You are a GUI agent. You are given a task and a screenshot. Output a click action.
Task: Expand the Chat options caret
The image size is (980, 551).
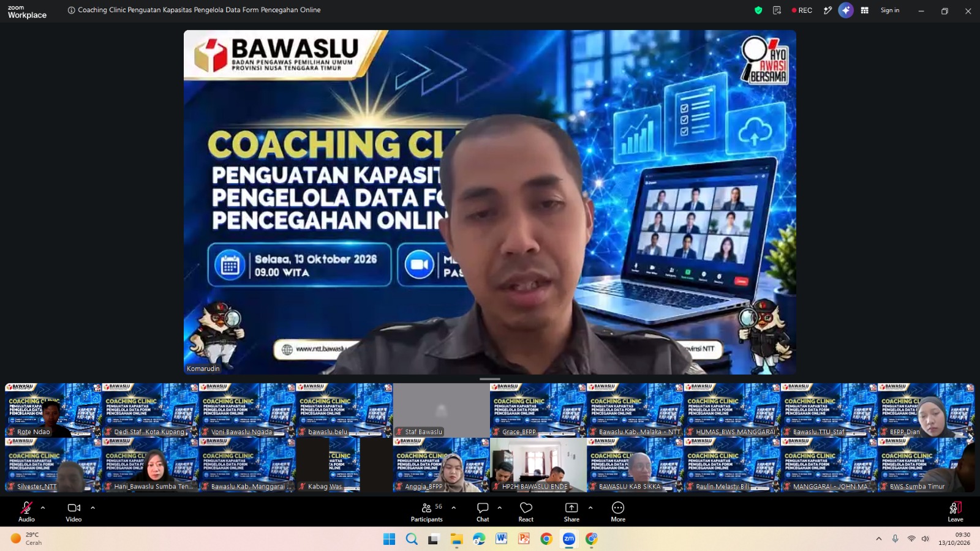click(x=500, y=508)
